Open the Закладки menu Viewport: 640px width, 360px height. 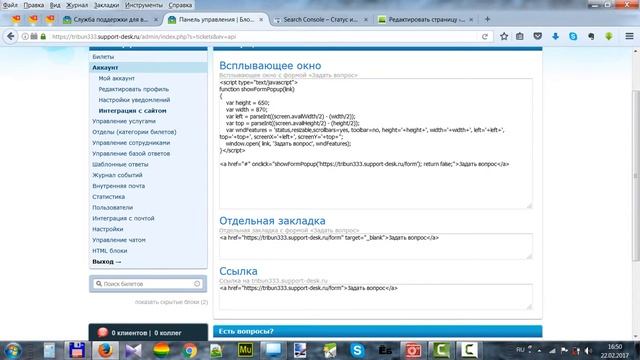click(106, 5)
